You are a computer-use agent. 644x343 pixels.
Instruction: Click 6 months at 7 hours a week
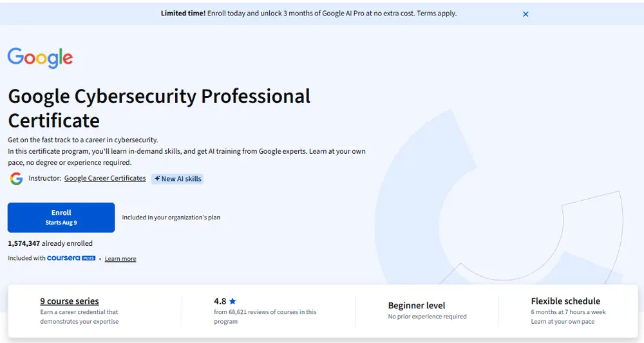[568, 312]
